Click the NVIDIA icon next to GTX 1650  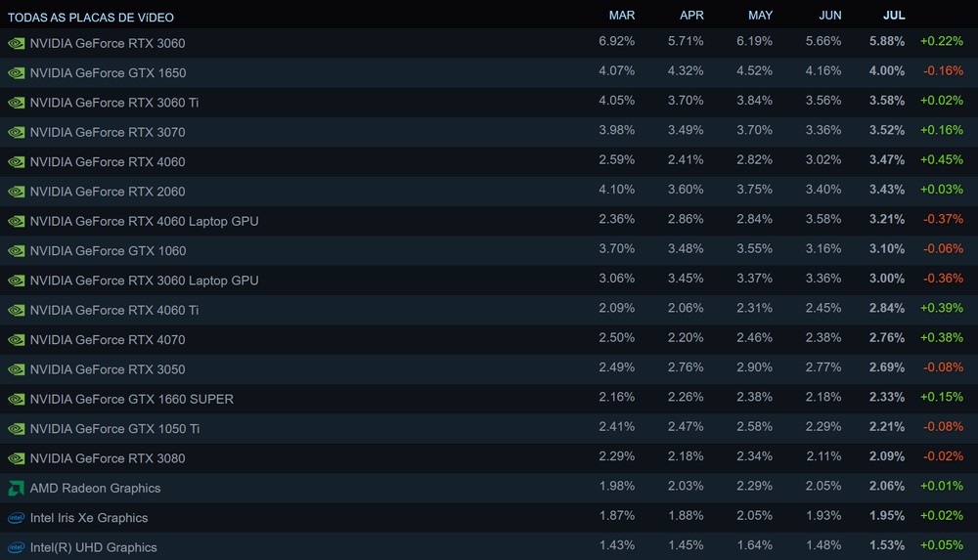pyautogui.click(x=16, y=72)
